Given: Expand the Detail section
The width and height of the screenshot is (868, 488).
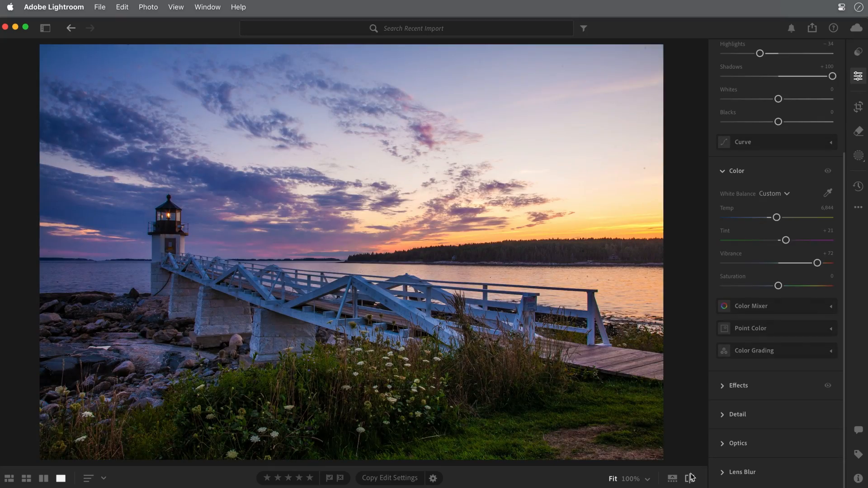Looking at the screenshot, I should pyautogui.click(x=722, y=414).
